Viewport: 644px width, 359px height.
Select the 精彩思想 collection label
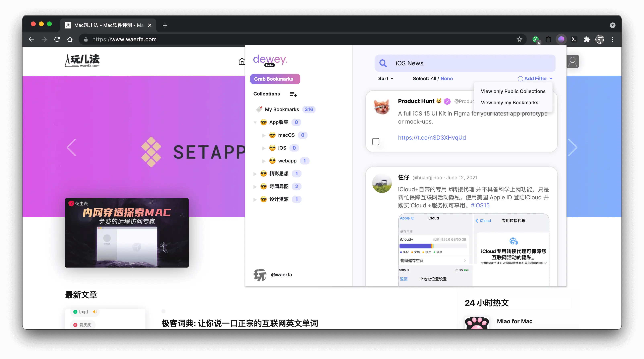coord(279,174)
